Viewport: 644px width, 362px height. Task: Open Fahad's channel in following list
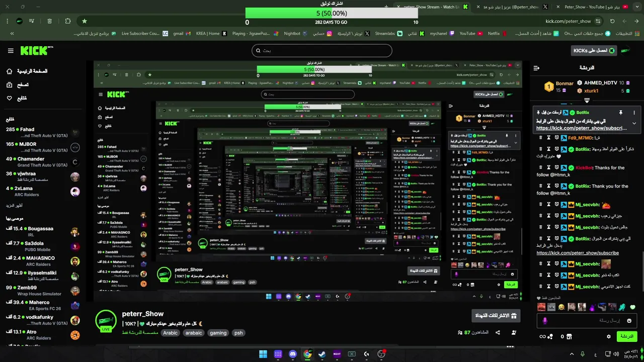(43, 133)
